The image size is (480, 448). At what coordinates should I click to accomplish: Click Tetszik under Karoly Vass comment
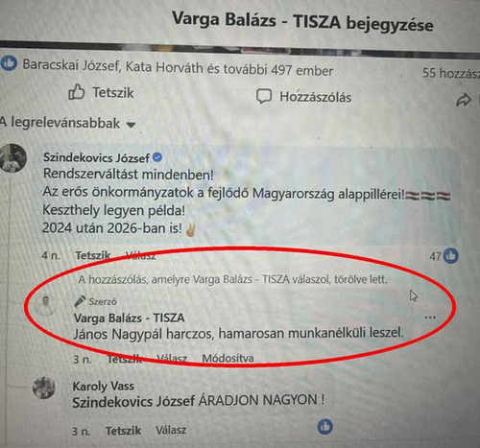pos(123,431)
